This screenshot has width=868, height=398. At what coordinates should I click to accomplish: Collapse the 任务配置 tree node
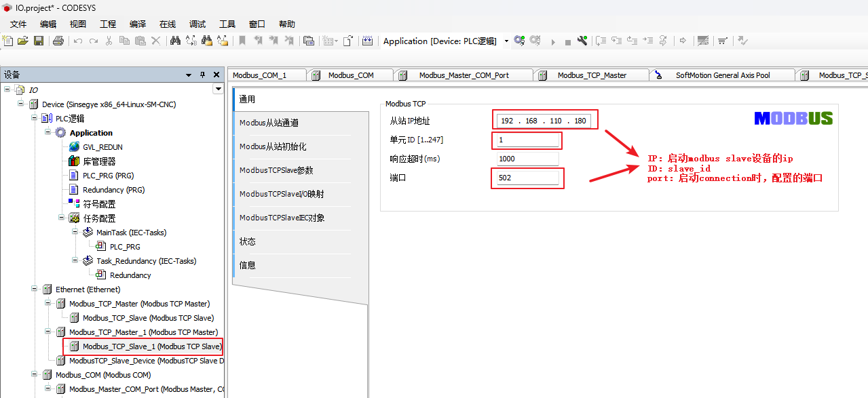click(x=62, y=218)
